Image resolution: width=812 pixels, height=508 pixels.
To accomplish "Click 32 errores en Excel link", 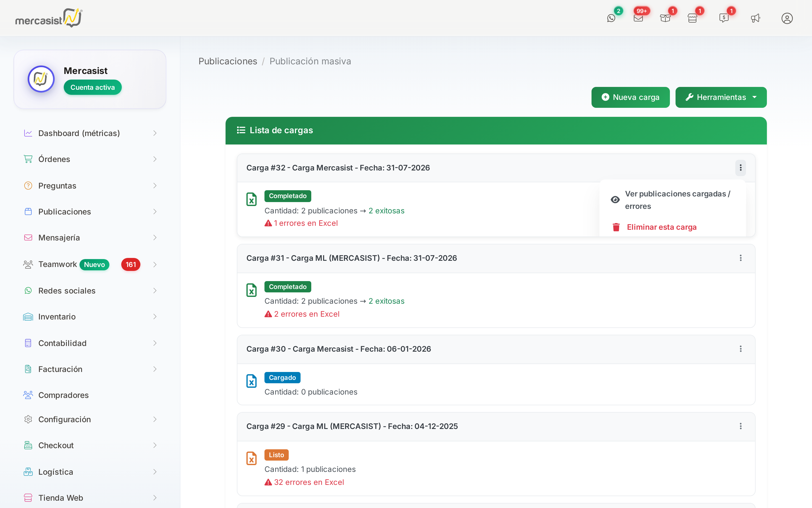I will (304, 482).
